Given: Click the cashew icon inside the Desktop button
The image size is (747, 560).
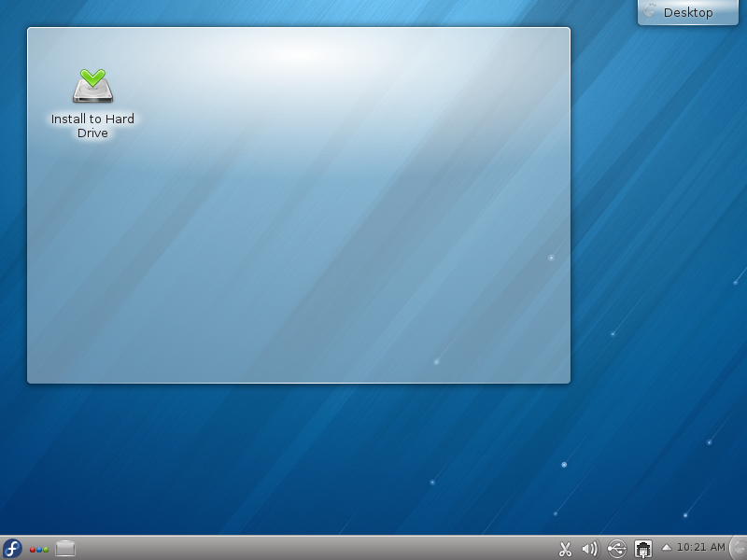Looking at the screenshot, I should pos(650,11).
